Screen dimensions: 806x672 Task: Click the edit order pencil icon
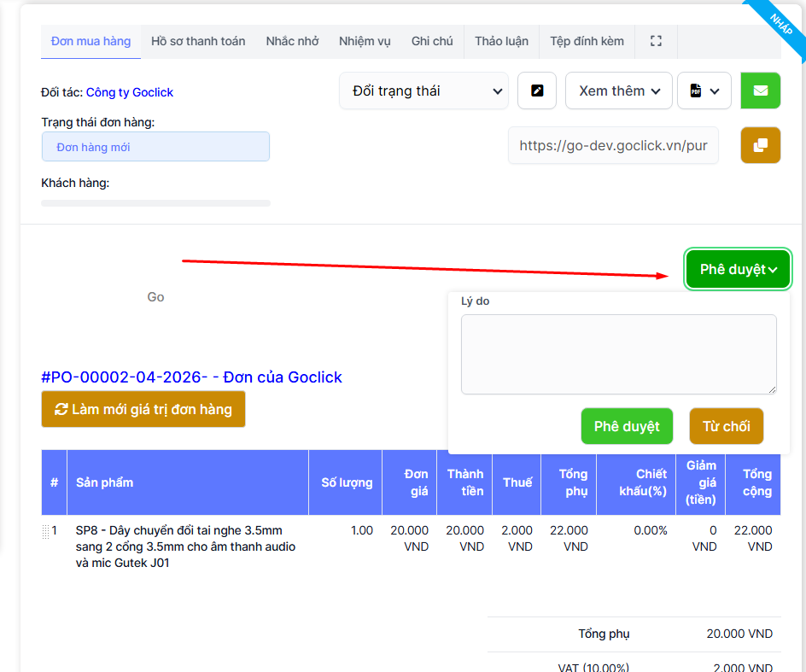537,91
